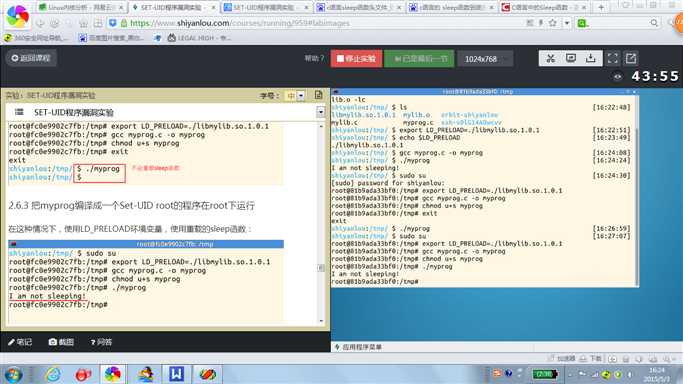The image size is (683, 384).
Task: Close the Linux内核分析 tab
Action: point(122,8)
